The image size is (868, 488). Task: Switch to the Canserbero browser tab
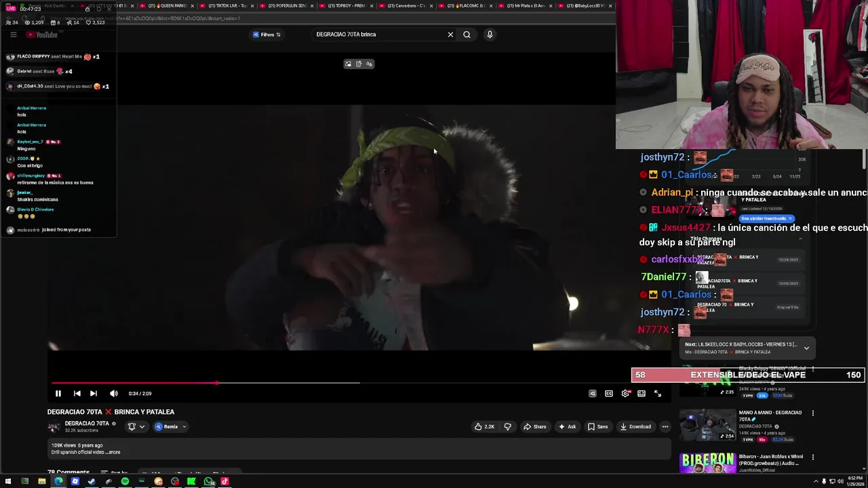point(406,5)
